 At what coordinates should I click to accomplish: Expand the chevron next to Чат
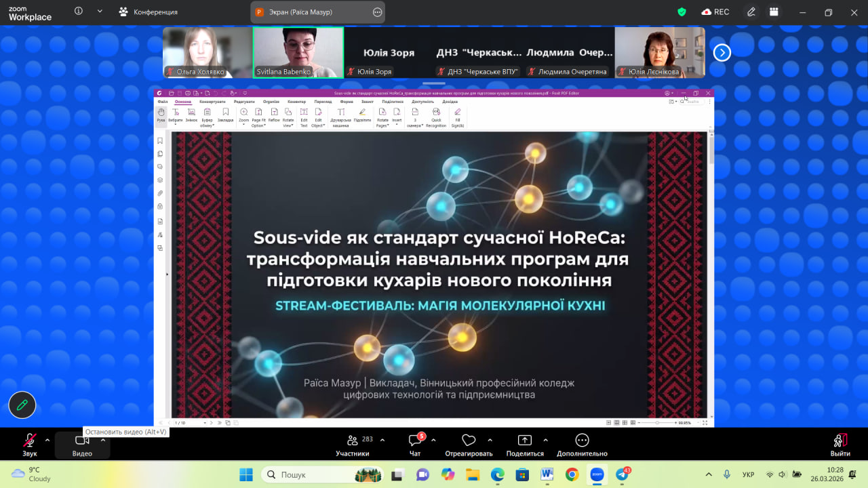pos(433,440)
